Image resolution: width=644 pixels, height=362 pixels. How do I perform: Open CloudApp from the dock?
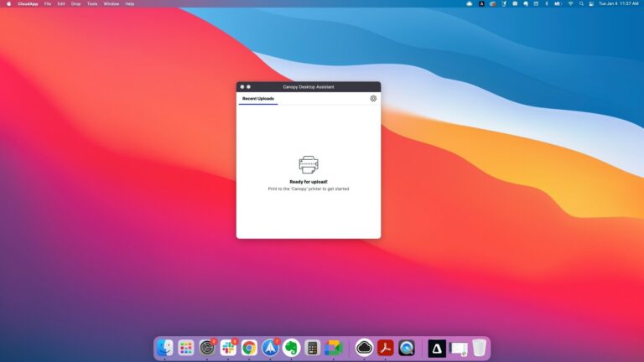(364, 348)
